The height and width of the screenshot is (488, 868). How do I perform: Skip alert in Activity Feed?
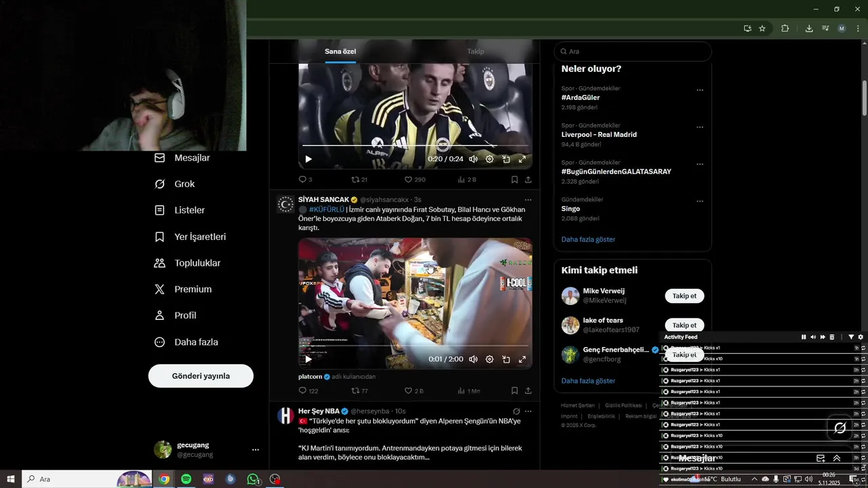[823, 337]
